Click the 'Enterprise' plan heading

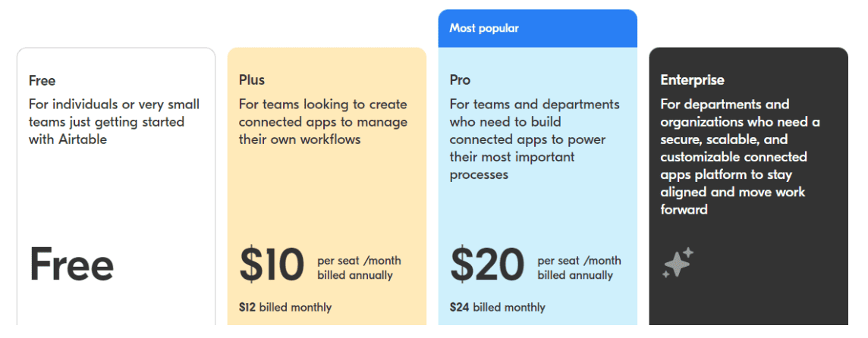pos(692,80)
